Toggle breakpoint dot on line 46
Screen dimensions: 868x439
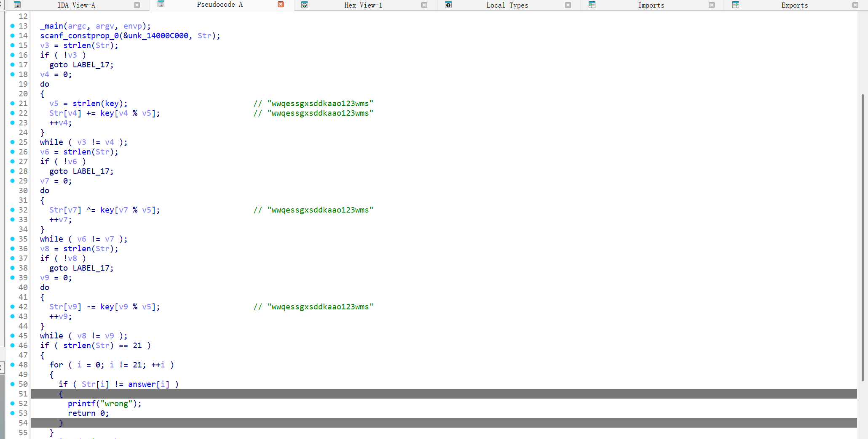pyautogui.click(x=12, y=346)
